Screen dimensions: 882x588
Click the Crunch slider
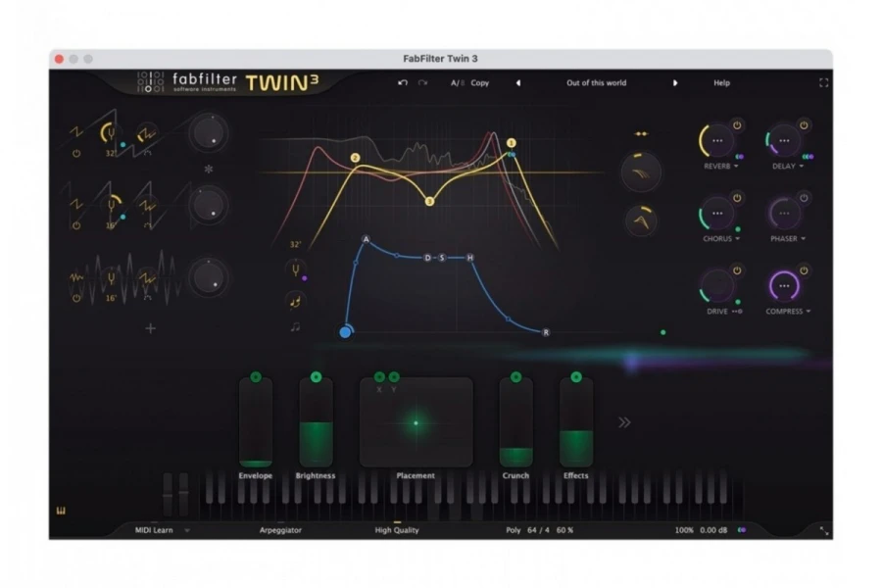tap(515, 422)
